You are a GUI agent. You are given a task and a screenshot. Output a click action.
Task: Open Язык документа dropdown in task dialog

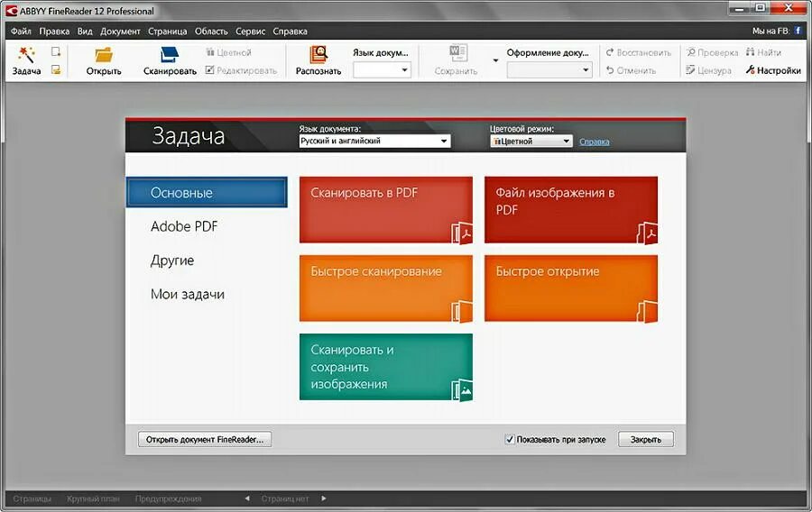click(x=375, y=141)
